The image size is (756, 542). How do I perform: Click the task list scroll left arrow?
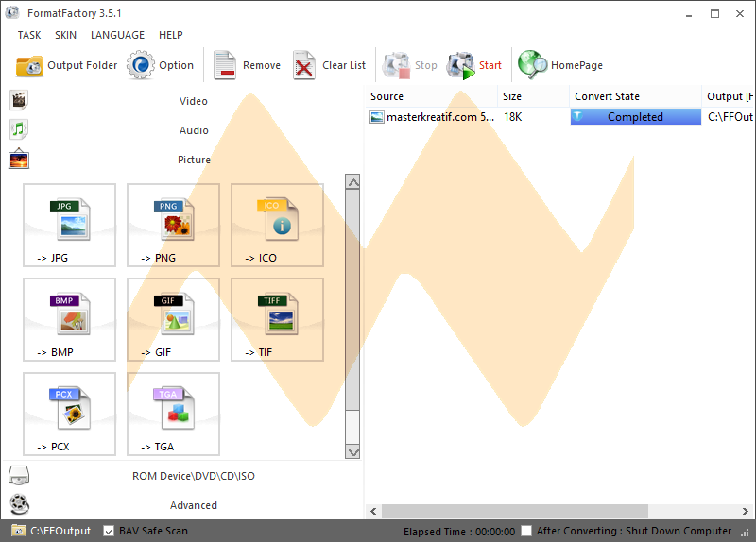pos(373,511)
